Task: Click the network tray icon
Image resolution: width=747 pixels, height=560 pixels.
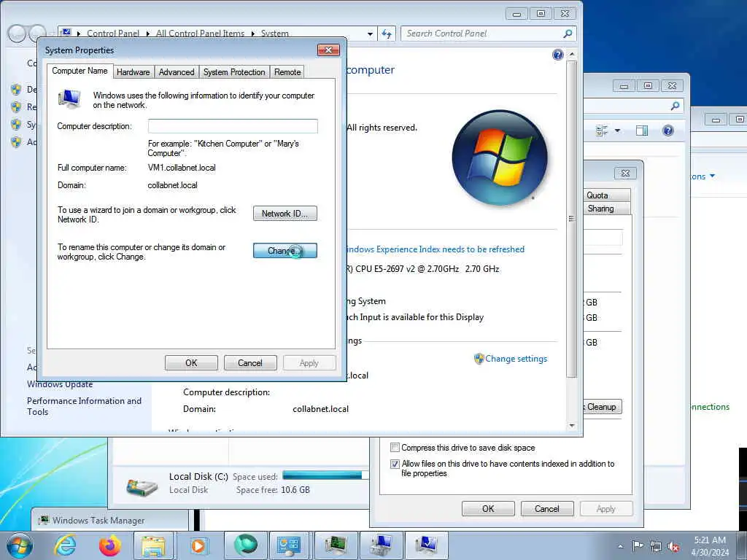Action: [656, 546]
